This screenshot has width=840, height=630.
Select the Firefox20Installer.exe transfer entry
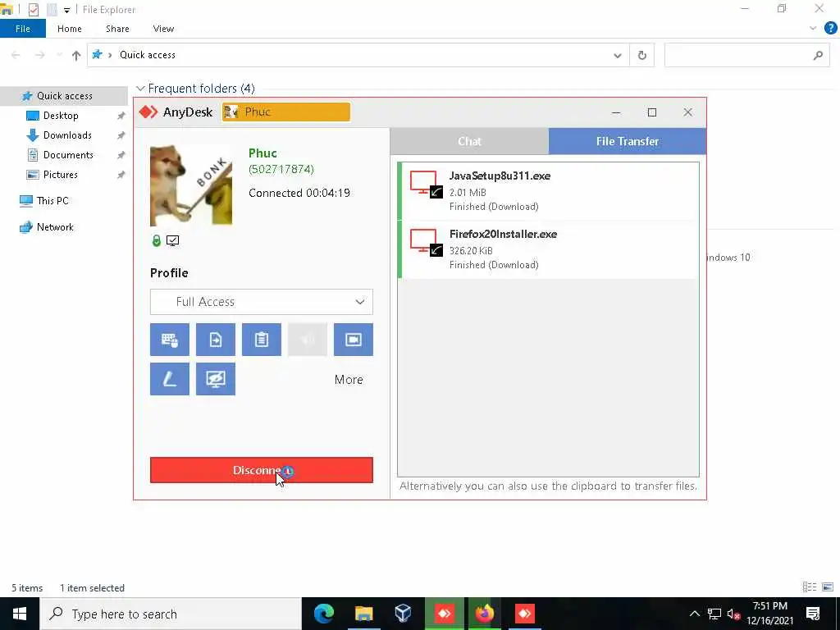549,249
